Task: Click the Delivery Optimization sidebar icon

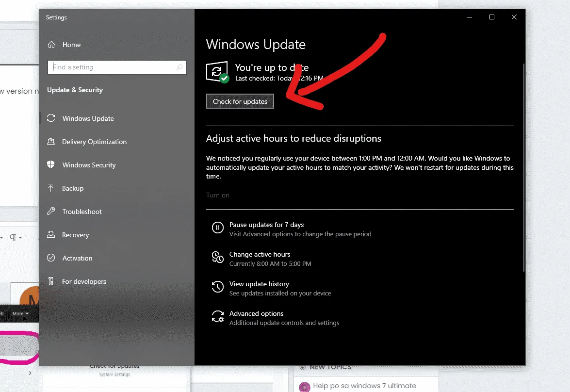Action: click(x=51, y=142)
